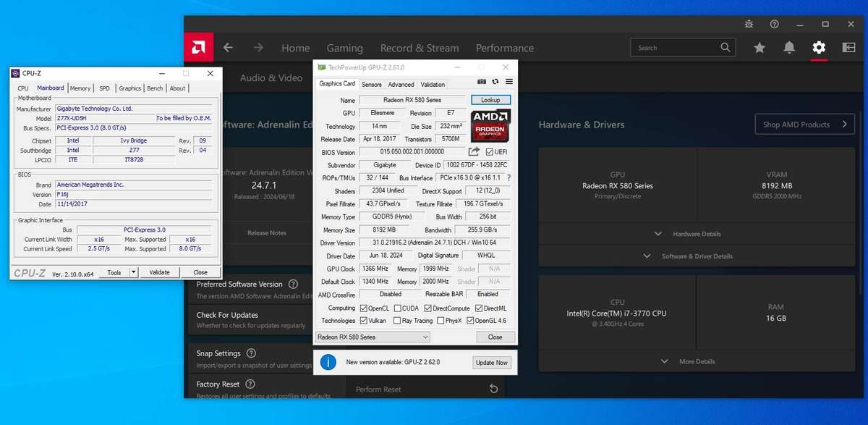Open the CPU-Z Tools dropdown arrow
868x425 pixels.
[133, 272]
